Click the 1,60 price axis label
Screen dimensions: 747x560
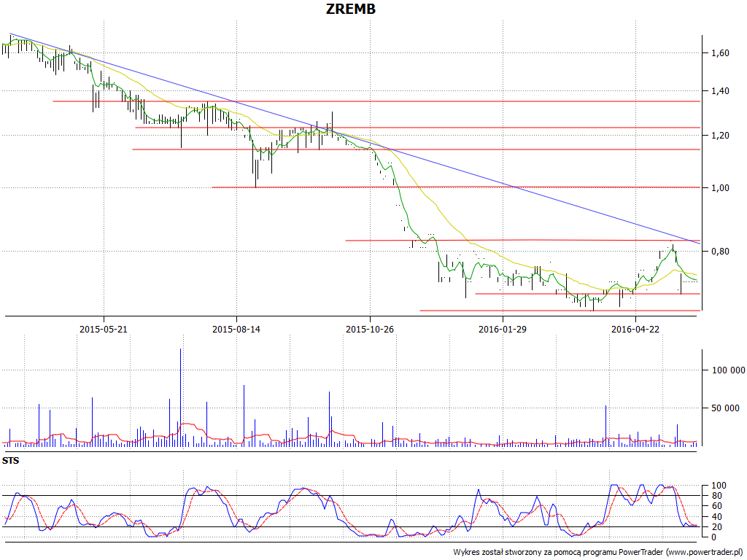coord(720,52)
